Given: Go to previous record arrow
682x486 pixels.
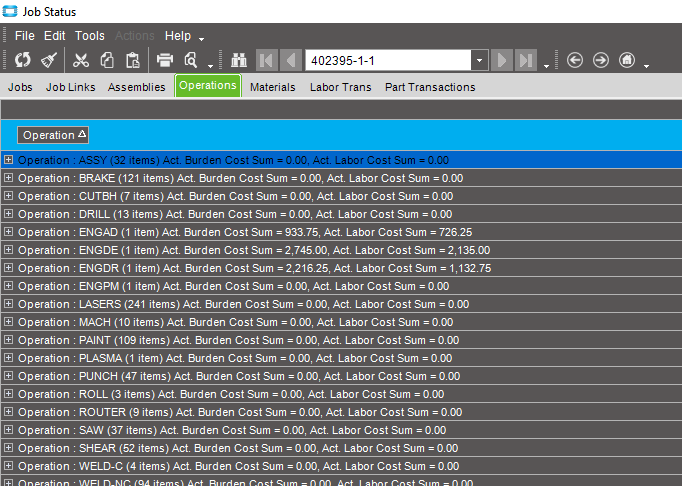Looking at the screenshot, I should pos(291,60).
